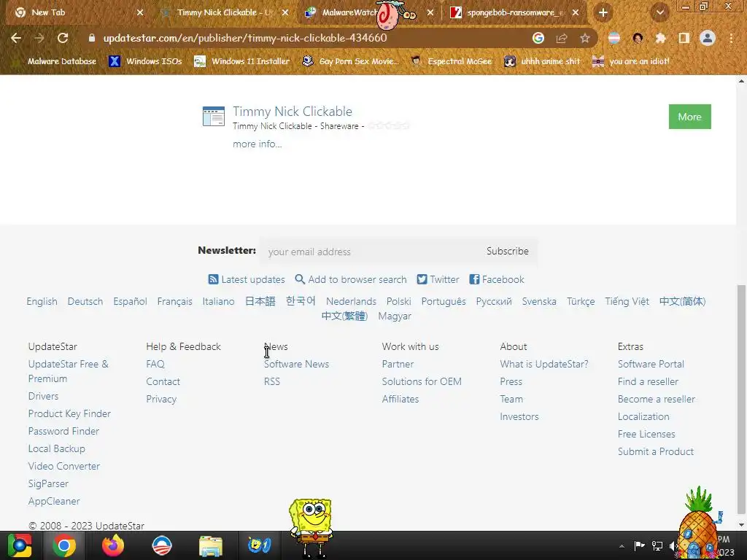
Task: Reload the current page
Action: [63, 38]
